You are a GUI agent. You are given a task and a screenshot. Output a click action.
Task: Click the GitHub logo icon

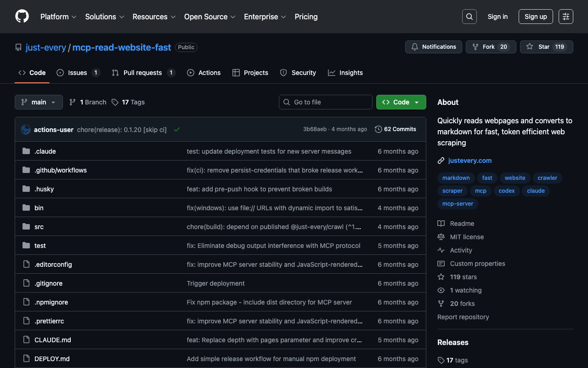tap(22, 17)
